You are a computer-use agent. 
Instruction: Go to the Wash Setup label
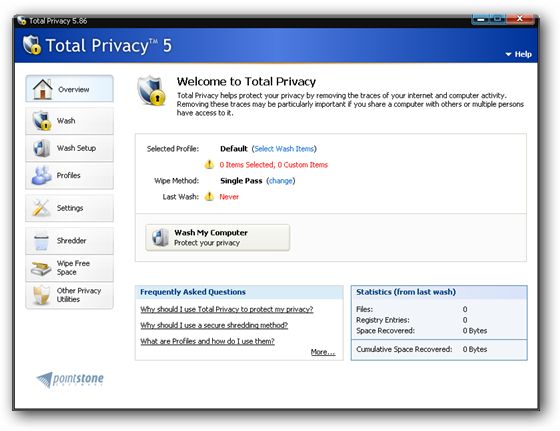[76, 148]
